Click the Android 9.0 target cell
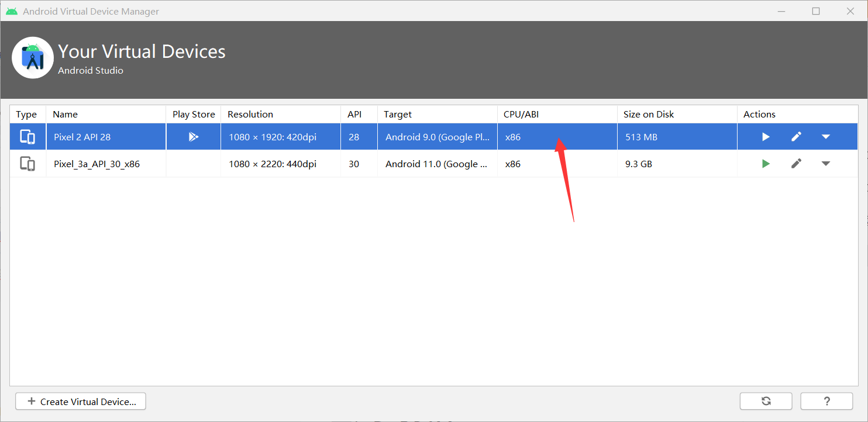 (x=438, y=137)
